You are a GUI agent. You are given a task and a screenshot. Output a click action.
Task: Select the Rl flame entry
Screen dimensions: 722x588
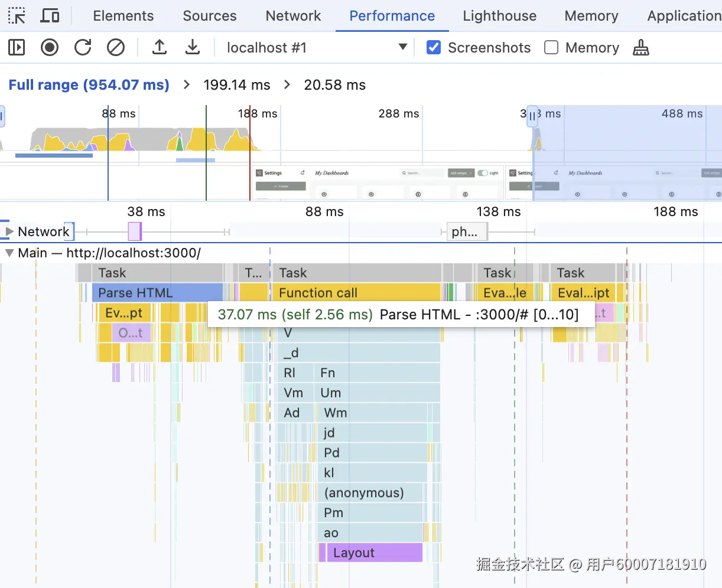pos(295,373)
